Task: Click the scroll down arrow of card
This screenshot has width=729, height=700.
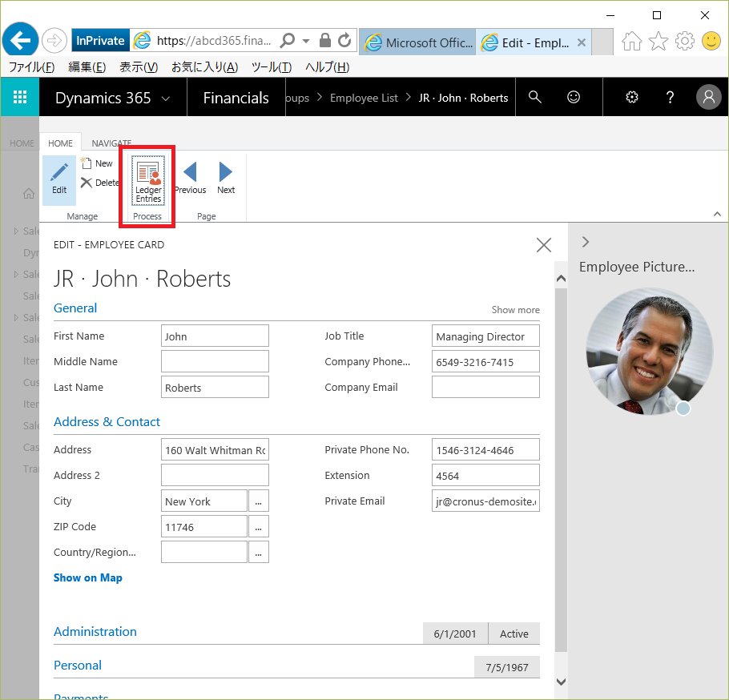Action: coord(561,682)
